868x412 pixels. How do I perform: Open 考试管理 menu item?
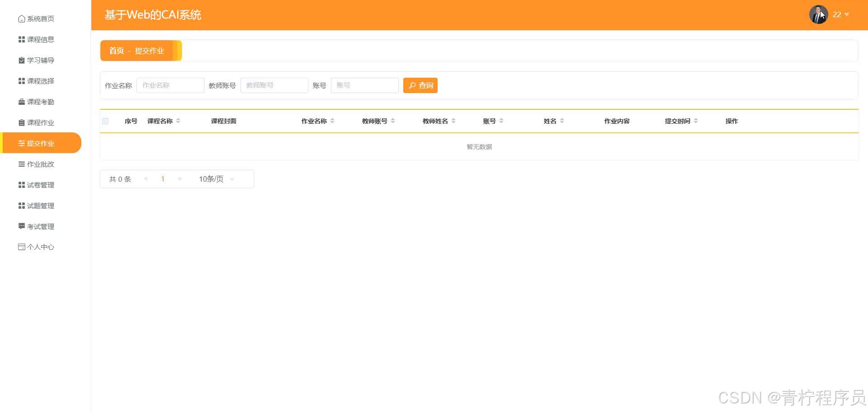(x=41, y=226)
